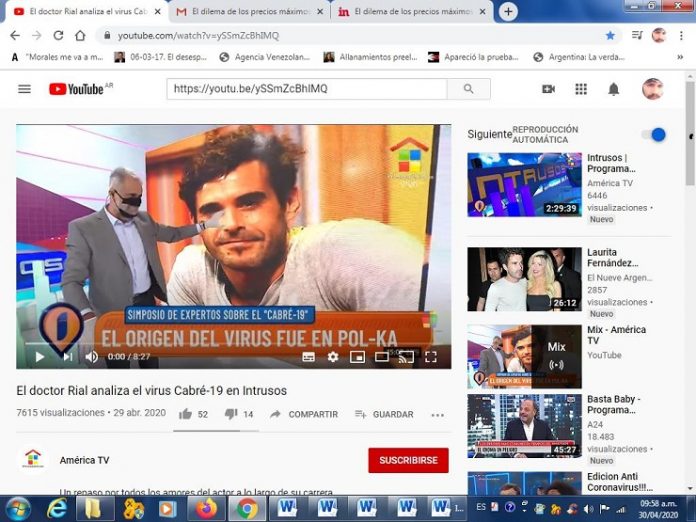Open the create video camera icon

tap(549, 89)
